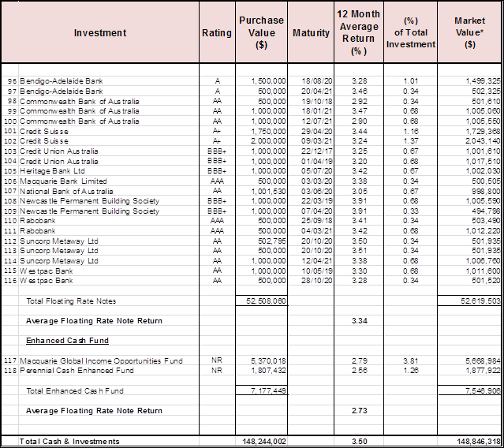The image size is (504, 448).
Task: Click the Purchase Value ($) header
Action: click(261, 32)
